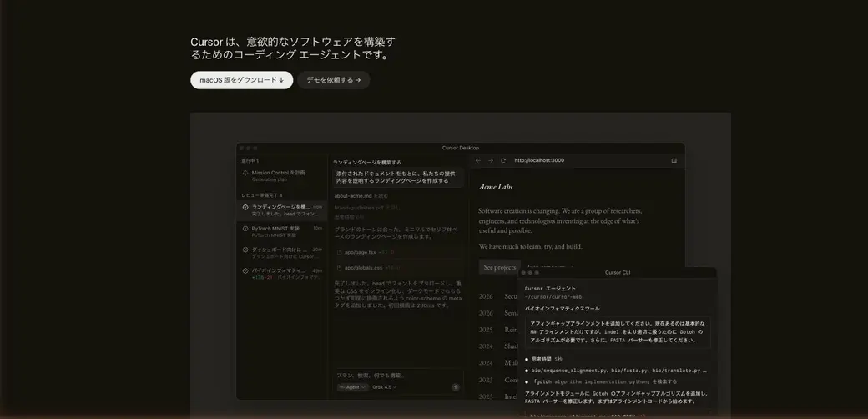Click the Mission Control in-progress status icon
The width and height of the screenshot is (868, 419).
245,173
